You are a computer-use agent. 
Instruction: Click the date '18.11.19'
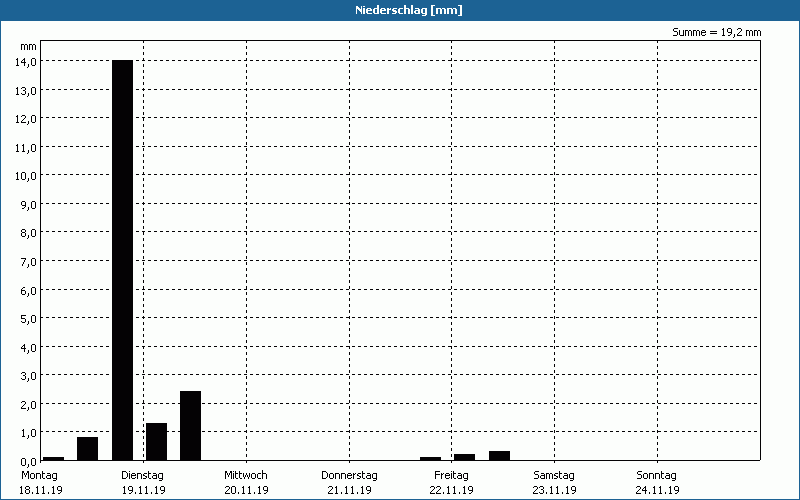[x=41, y=490]
